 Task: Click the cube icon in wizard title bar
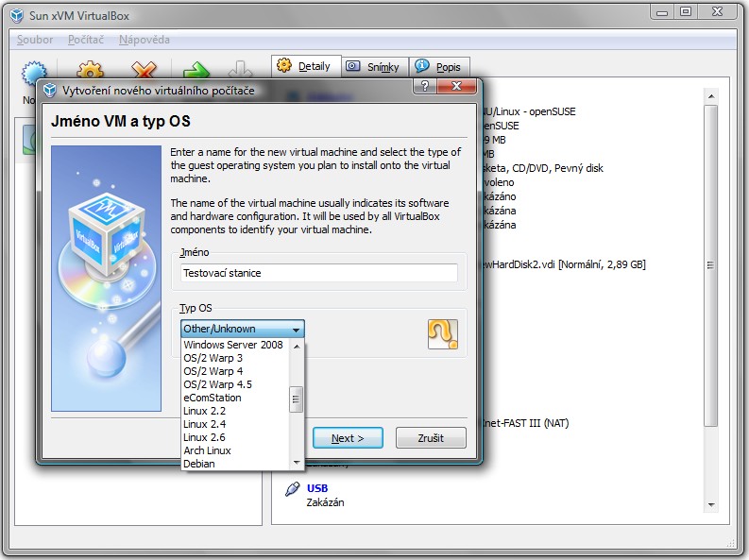[50, 91]
